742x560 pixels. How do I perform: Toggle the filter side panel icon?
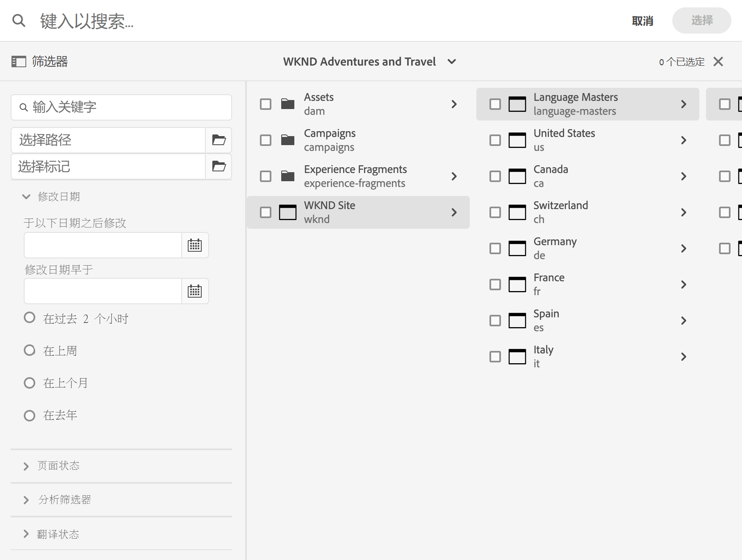(x=18, y=61)
